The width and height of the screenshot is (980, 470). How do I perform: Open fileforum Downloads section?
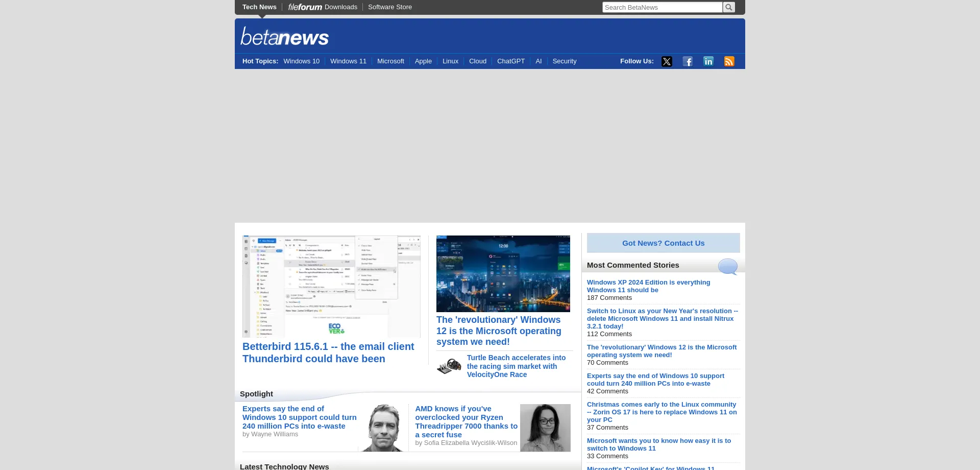pos(323,7)
